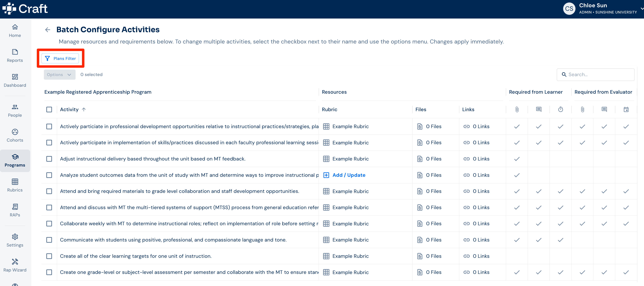The width and height of the screenshot is (644, 286).
Task: Open Rubrics in sidebar
Action: click(x=15, y=185)
